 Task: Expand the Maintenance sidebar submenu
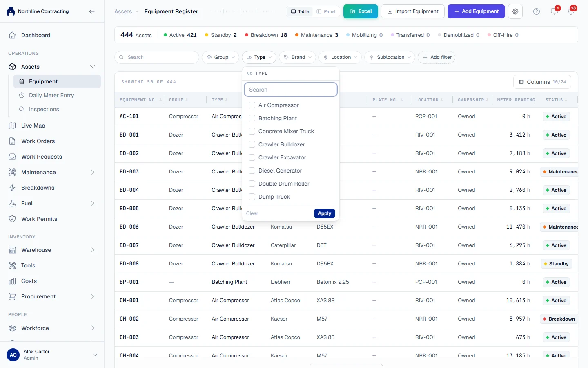coord(93,172)
